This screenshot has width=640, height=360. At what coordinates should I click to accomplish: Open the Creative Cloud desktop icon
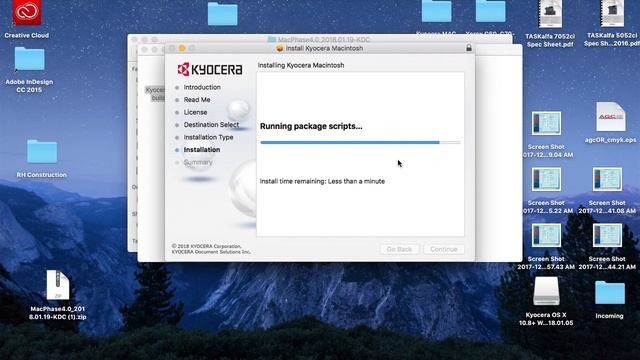pyautogui.click(x=27, y=13)
